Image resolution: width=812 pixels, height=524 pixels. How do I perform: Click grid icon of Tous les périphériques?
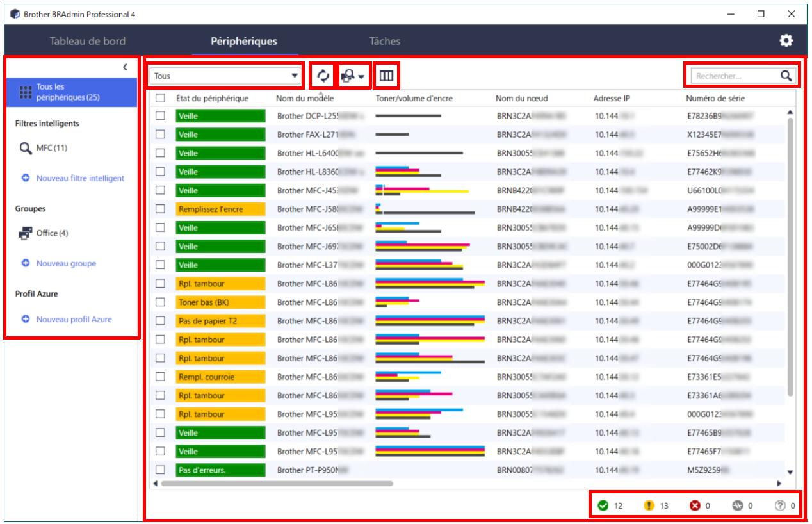pos(25,92)
